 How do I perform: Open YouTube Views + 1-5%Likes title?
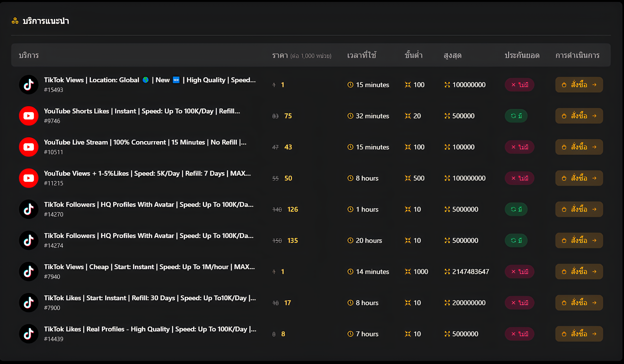point(147,173)
